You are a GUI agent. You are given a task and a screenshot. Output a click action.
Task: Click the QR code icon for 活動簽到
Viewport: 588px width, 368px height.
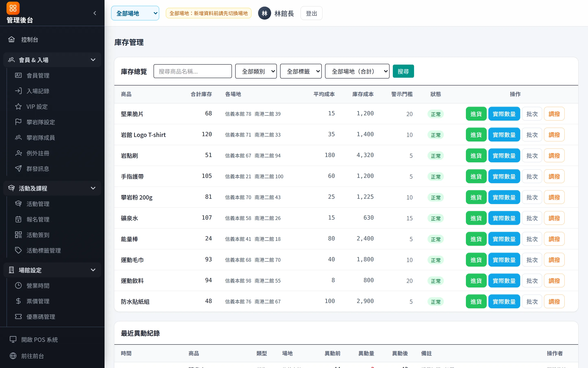pyautogui.click(x=18, y=235)
